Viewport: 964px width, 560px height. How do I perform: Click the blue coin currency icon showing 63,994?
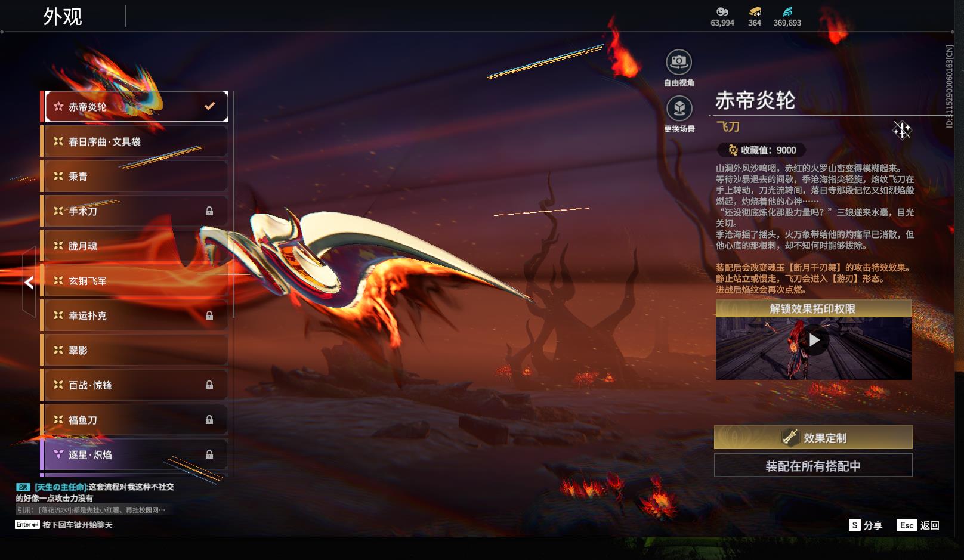pos(722,12)
